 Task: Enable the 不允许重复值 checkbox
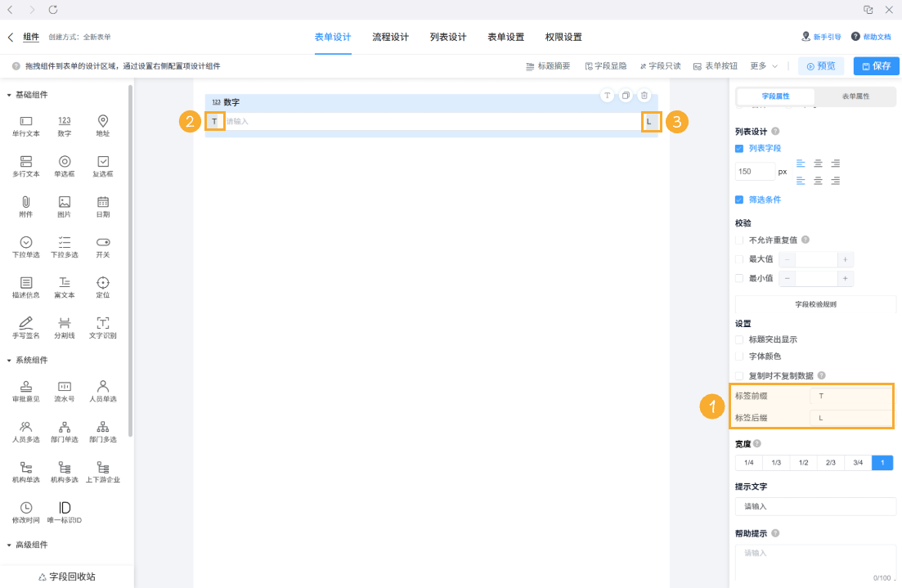(739, 240)
